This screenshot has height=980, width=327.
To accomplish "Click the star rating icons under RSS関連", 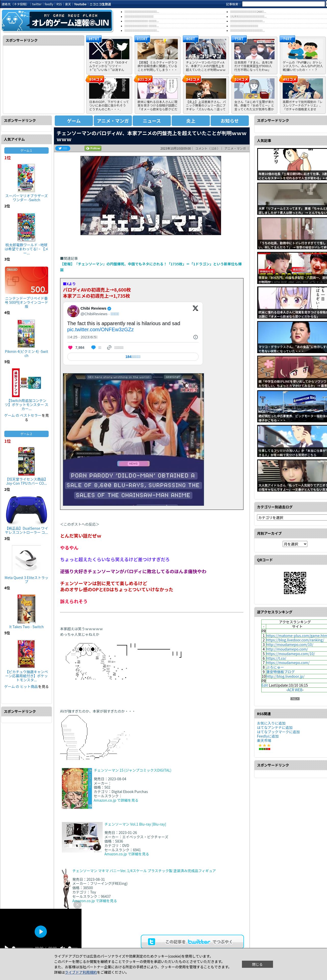I will point(265,745).
